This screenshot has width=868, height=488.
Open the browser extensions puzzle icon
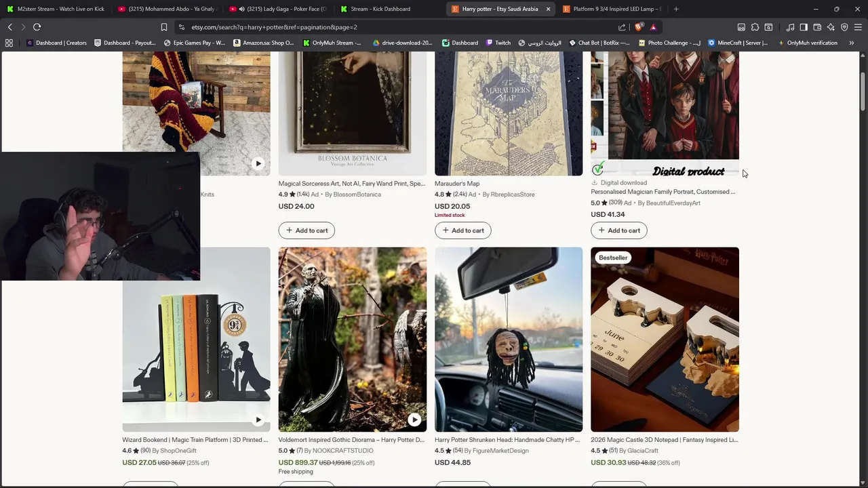[755, 27]
